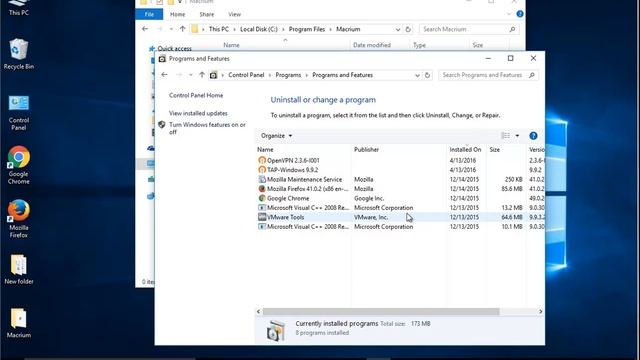Click the Search Programs and Features field
Screen dimensions: 640x360
(488, 75)
